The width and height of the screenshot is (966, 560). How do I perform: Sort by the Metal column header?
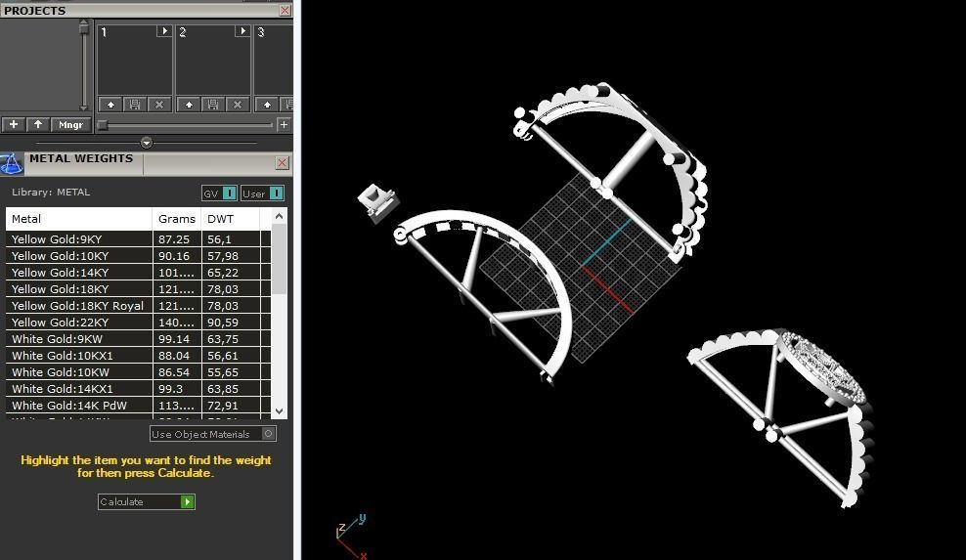pyautogui.click(x=79, y=219)
